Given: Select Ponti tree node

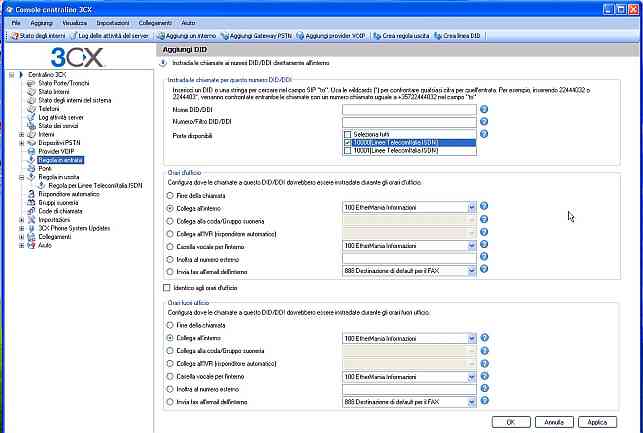Looking at the screenshot, I should [45, 169].
